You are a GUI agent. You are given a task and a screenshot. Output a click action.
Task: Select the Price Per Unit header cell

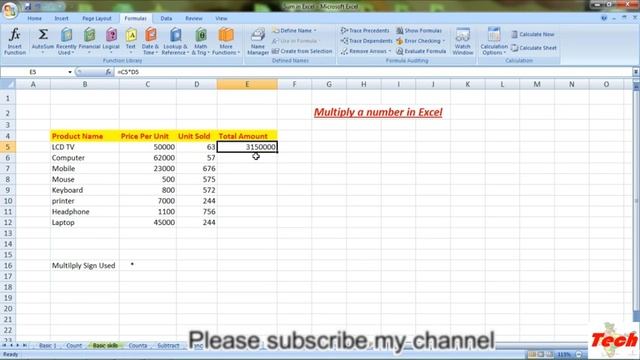coord(148,136)
